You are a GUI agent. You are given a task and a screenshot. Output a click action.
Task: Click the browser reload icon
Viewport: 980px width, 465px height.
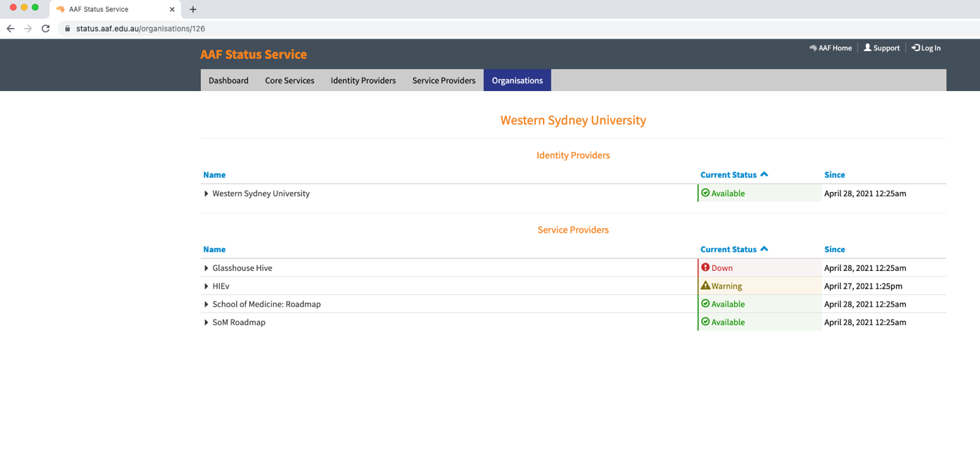(x=46, y=29)
